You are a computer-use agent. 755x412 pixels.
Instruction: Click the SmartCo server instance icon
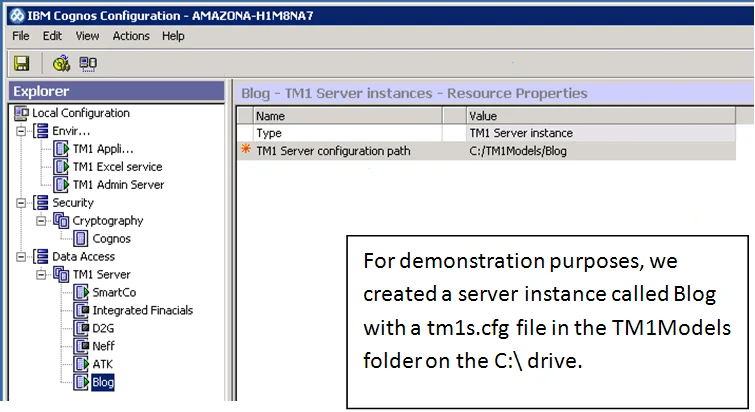(x=81, y=293)
